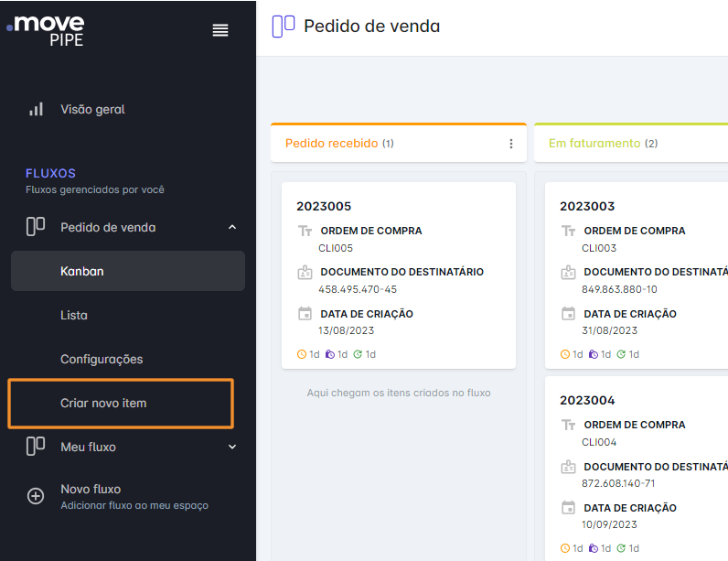The width and height of the screenshot is (728, 561).
Task: Click the text field icon on card 2023005
Action: 305,231
